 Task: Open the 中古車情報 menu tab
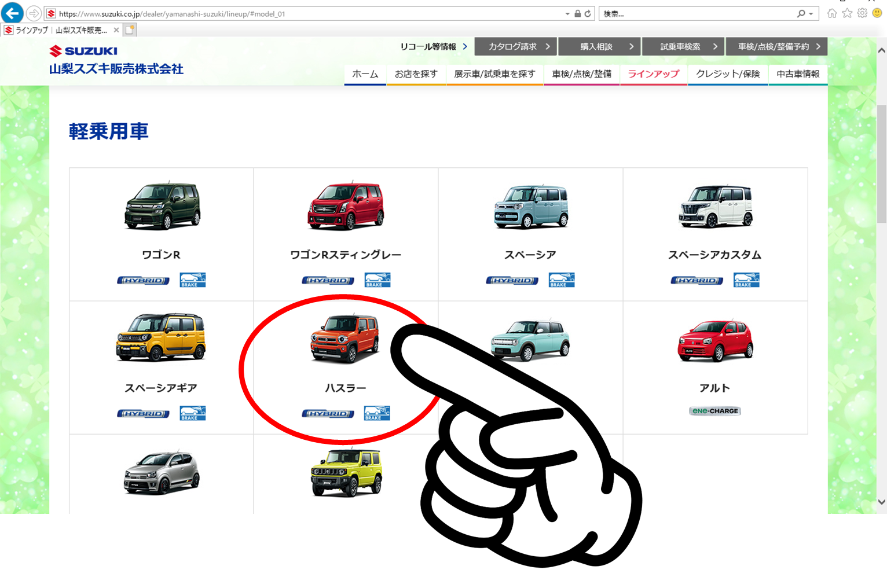pyautogui.click(x=798, y=74)
